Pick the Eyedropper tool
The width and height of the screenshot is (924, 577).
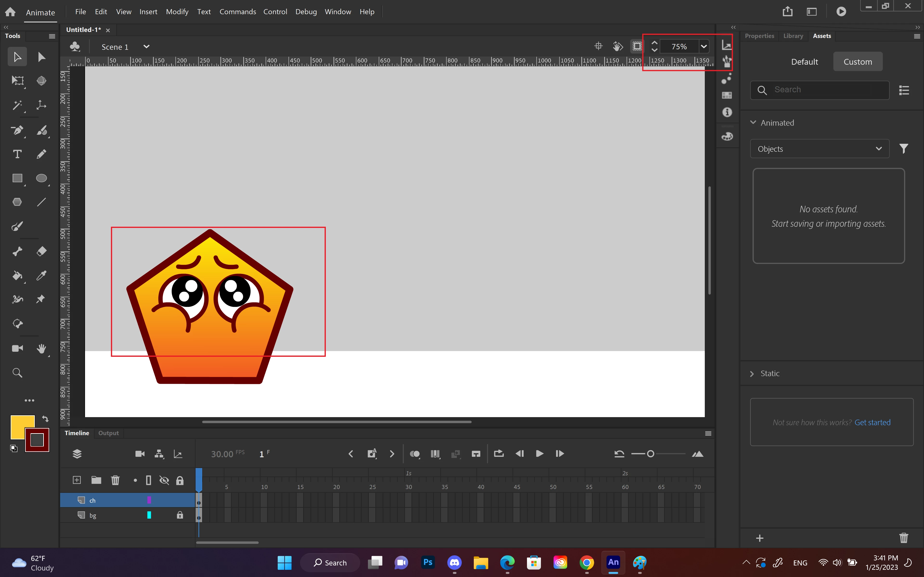coord(41,276)
